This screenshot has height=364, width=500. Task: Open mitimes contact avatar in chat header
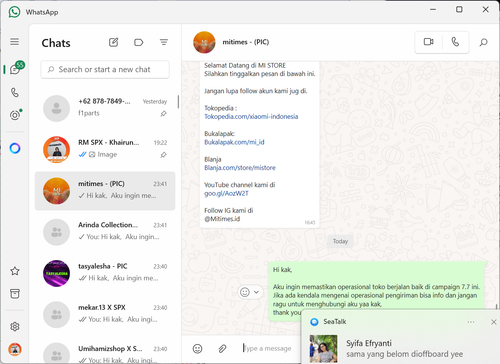pos(204,42)
